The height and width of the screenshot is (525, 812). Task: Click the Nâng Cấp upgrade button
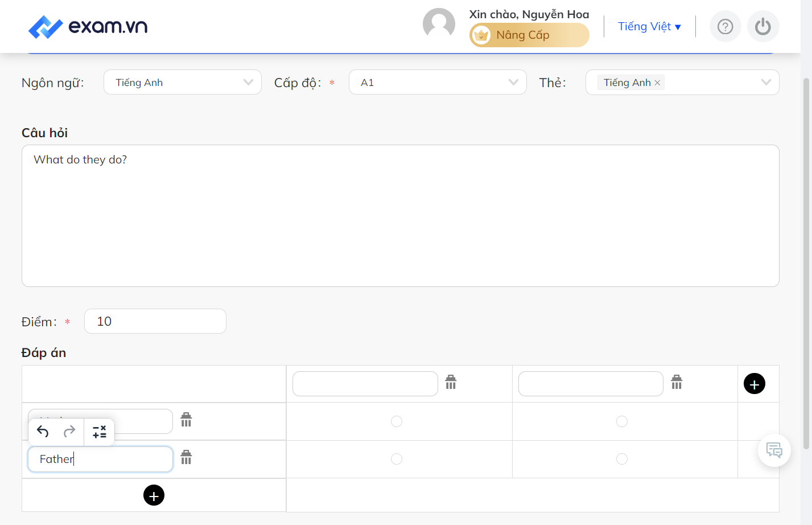pos(529,35)
